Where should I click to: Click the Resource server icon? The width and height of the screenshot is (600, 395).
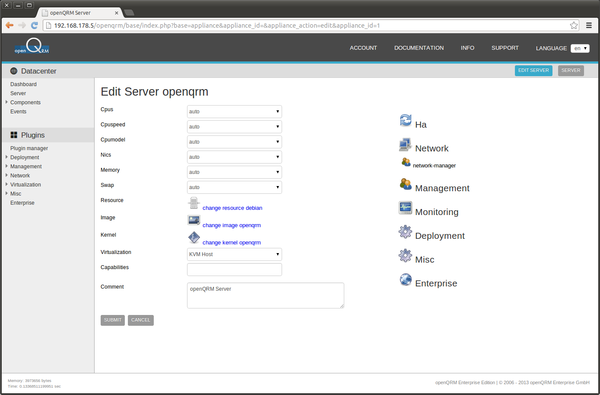tap(194, 203)
